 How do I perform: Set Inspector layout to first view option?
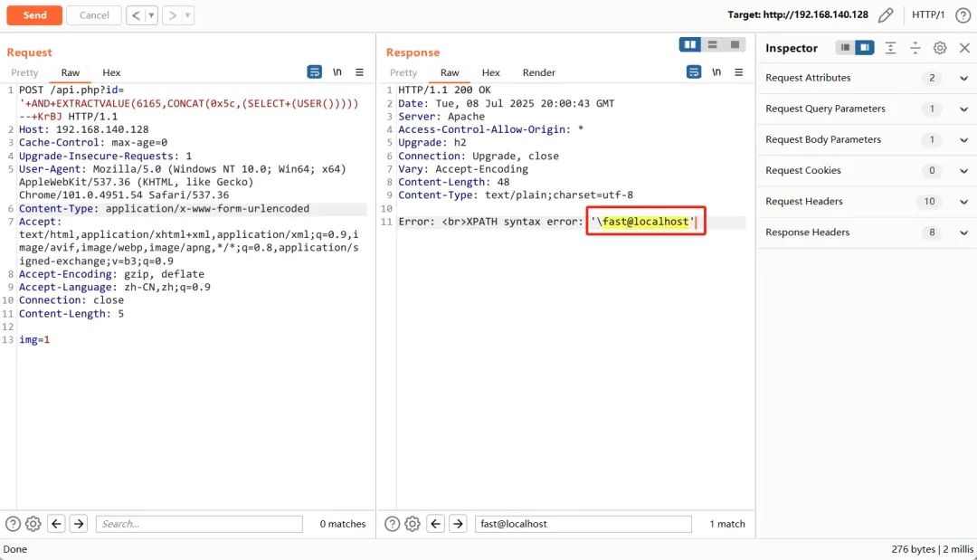click(845, 48)
